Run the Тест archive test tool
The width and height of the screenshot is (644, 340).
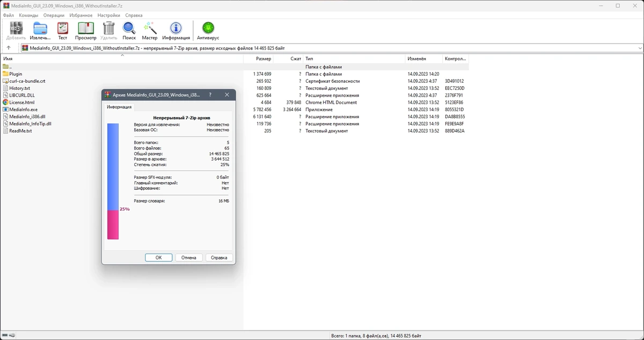point(63,31)
